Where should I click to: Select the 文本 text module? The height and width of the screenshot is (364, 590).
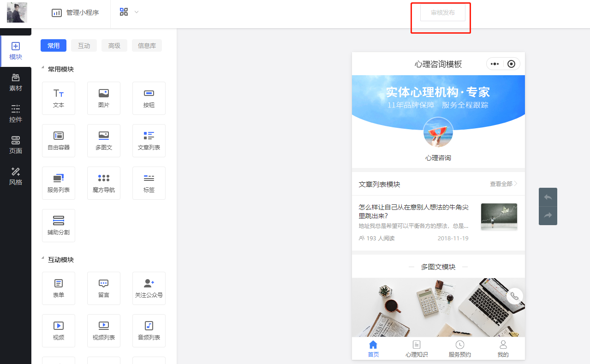[x=59, y=98]
